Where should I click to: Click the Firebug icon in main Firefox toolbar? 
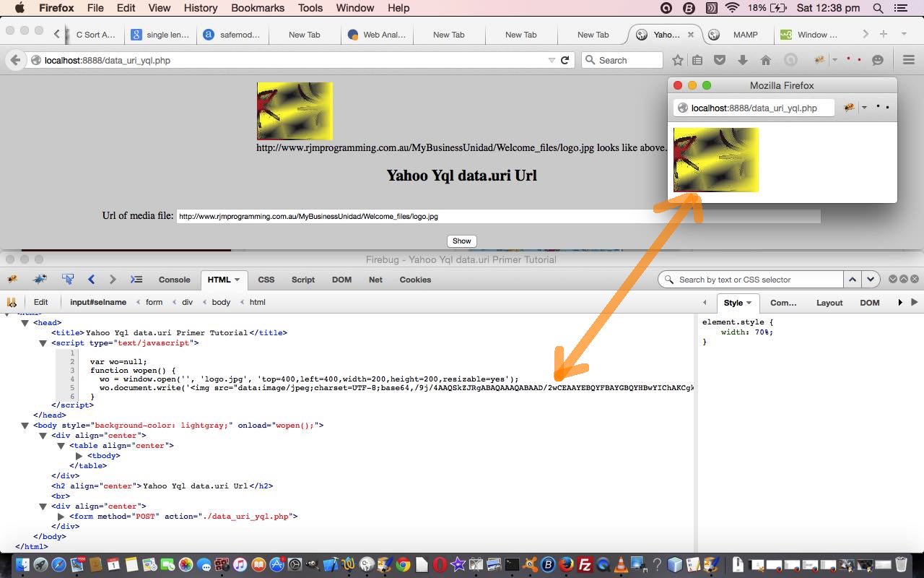[819, 61]
